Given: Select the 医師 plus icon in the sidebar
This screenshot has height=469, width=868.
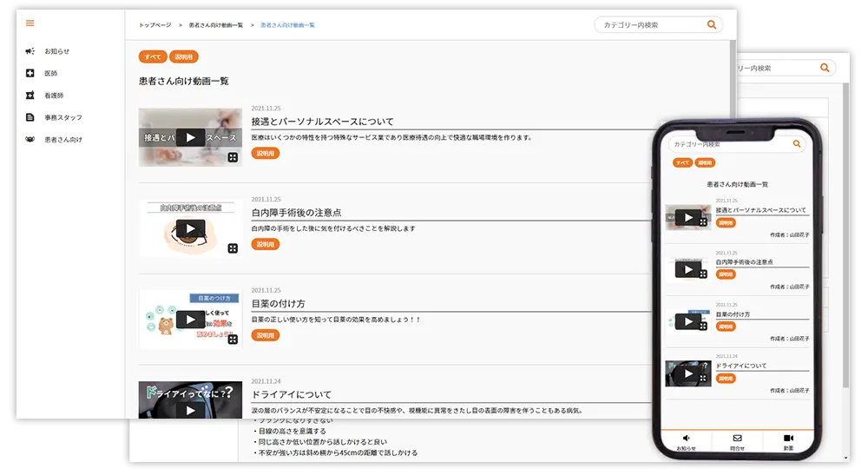Looking at the screenshot, I should [30, 74].
